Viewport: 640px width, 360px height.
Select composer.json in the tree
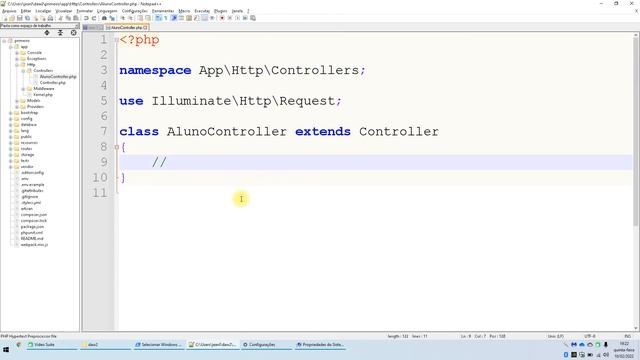point(34,215)
